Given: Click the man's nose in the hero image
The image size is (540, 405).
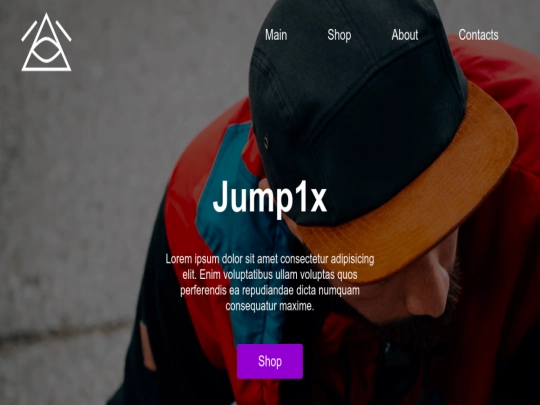Looking at the screenshot, I should tap(425, 296).
